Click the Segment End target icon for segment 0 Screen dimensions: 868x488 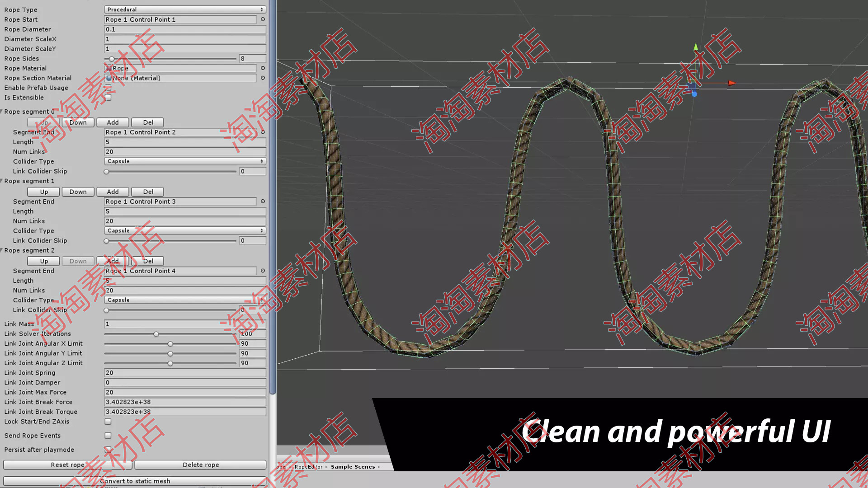point(263,131)
